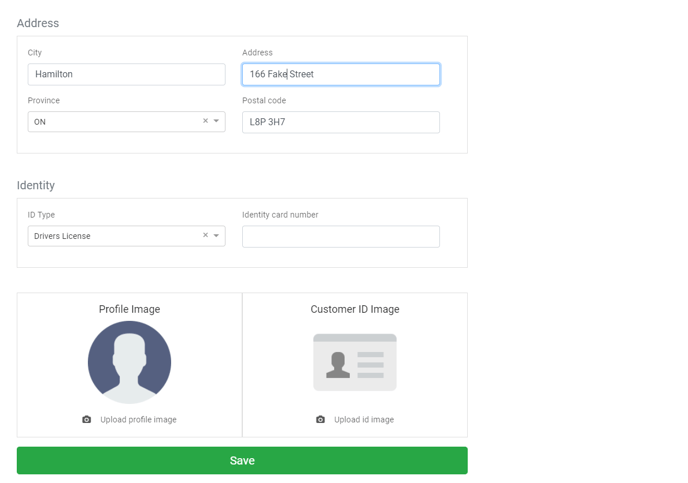Select the profile avatar placeholder image

point(129,362)
